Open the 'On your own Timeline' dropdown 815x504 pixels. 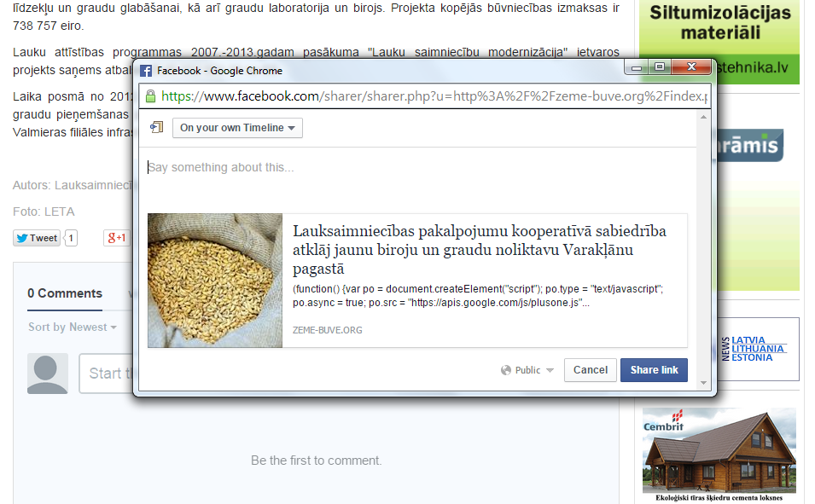[x=237, y=128]
